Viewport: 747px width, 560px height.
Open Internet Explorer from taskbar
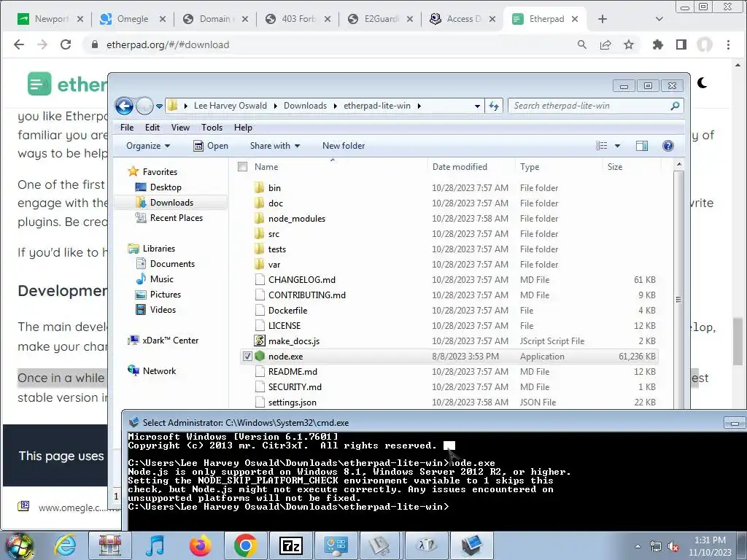65,545
